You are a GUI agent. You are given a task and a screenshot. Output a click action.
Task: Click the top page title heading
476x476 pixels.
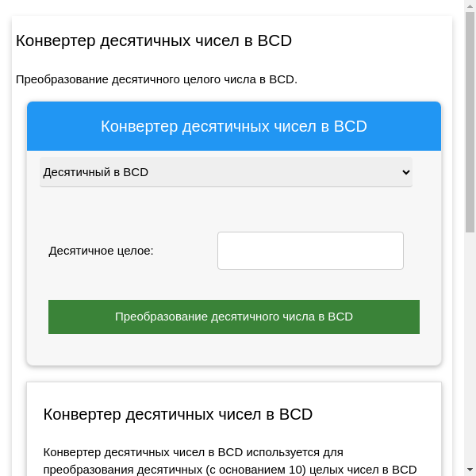154,40
